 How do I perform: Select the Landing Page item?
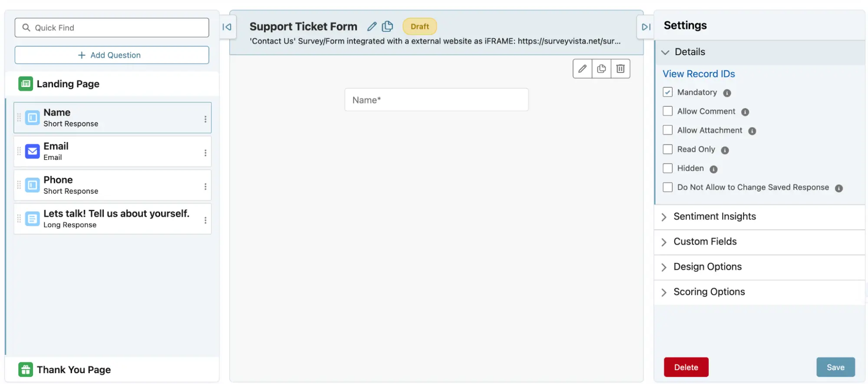68,84
